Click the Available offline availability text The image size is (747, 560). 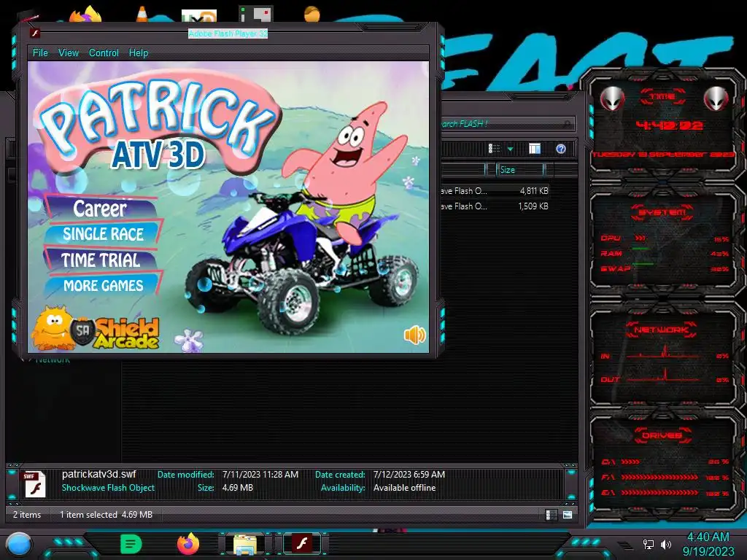[x=404, y=488]
